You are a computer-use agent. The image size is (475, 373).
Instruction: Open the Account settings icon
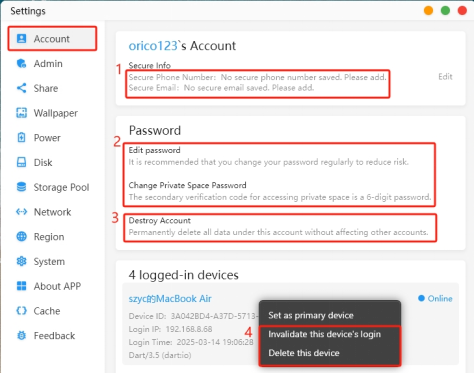21,39
